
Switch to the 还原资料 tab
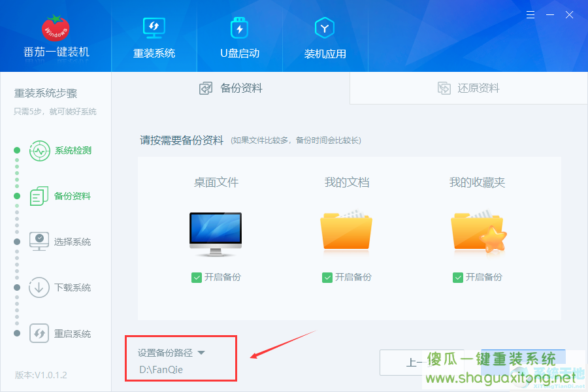468,88
